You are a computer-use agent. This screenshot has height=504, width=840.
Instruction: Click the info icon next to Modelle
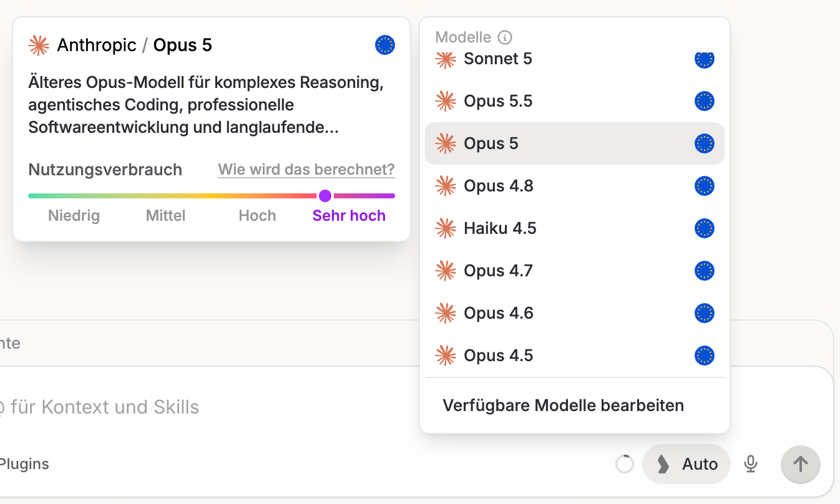click(505, 37)
